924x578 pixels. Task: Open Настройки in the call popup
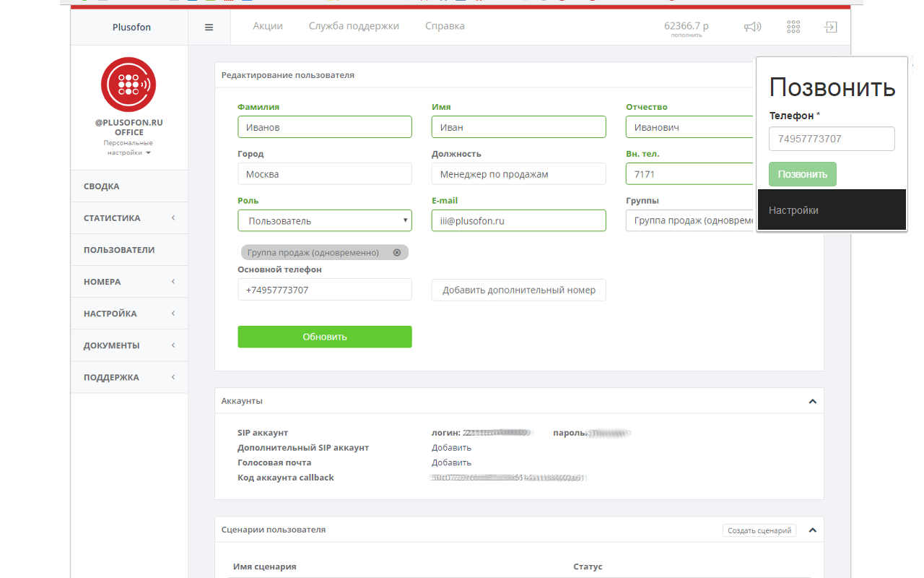(x=793, y=210)
